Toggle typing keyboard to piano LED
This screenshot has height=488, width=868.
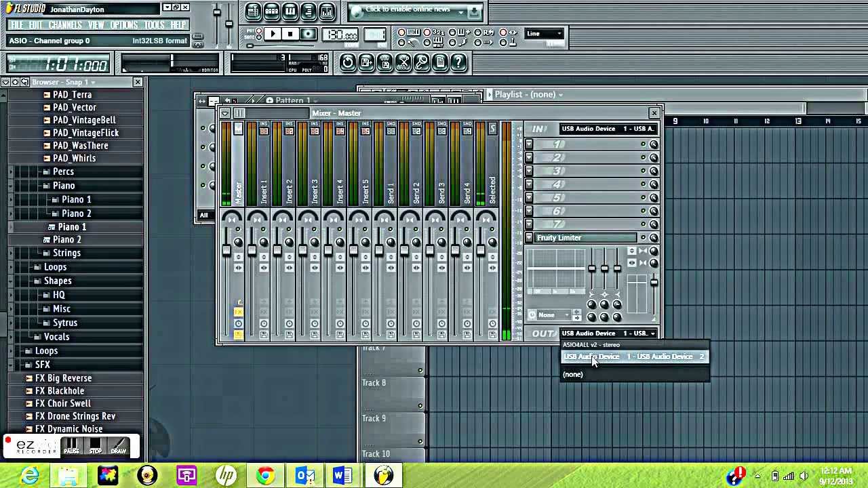[x=401, y=32]
